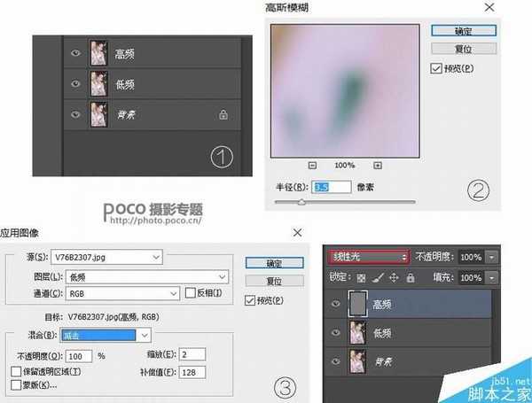Zoom in the Gaussian blur preview
This screenshot has height=403, width=532.
tap(378, 165)
